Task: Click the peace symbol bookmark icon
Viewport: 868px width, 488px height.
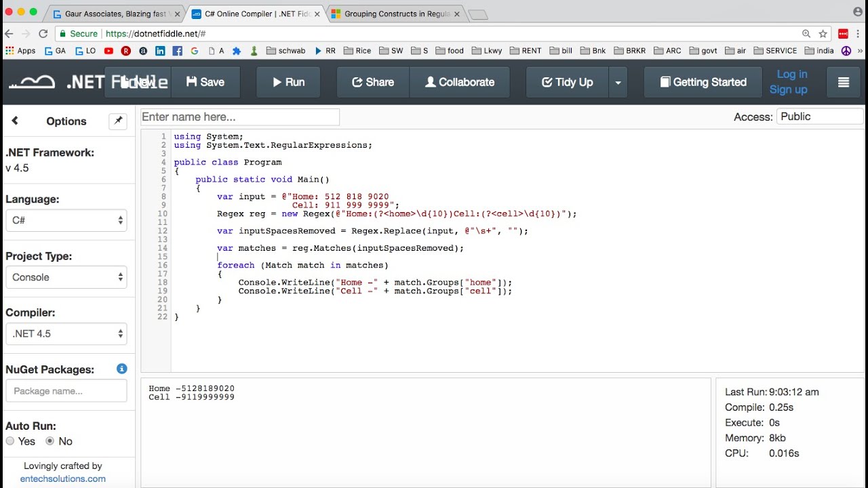Action: pyautogui.click(x=846, y=51)
